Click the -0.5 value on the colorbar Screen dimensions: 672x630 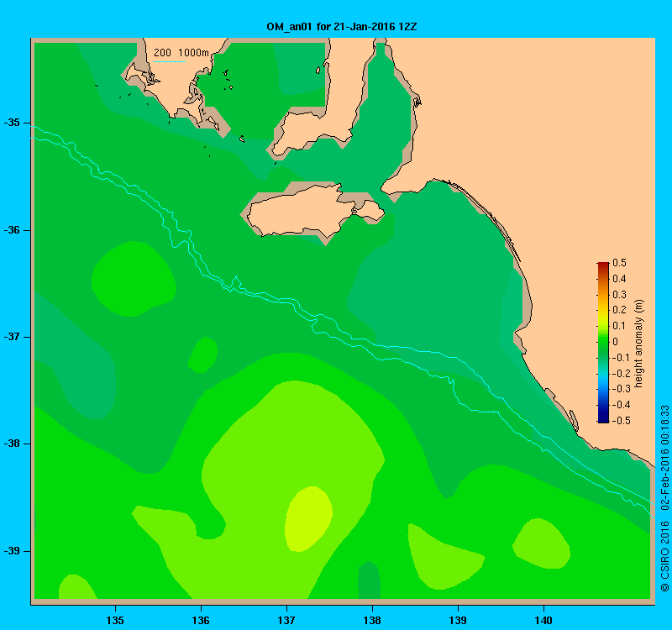pos(620,421)
